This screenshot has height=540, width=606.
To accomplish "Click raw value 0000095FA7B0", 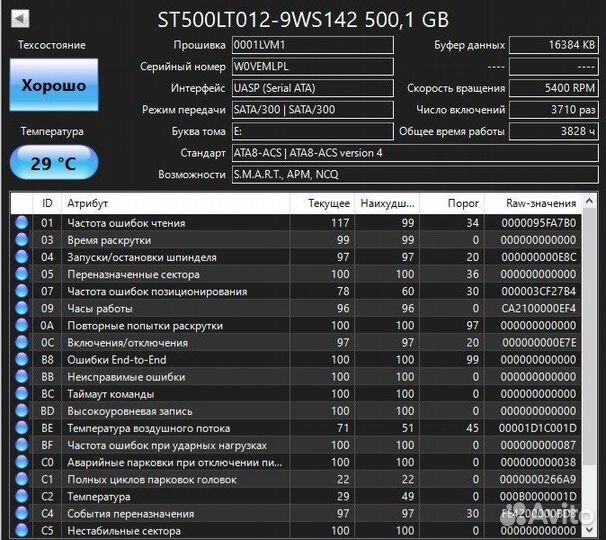I will pyautogui.click(x=538, y=223).
